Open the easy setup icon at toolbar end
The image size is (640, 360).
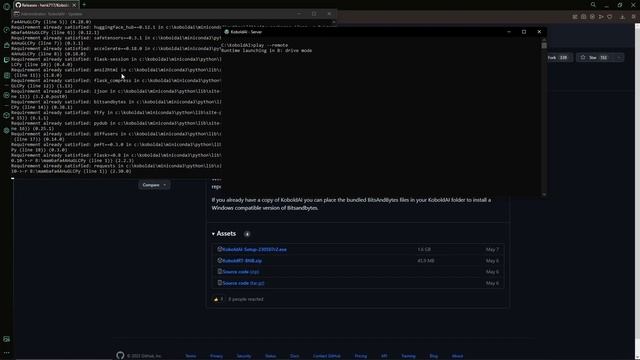[x=633, y=17]
